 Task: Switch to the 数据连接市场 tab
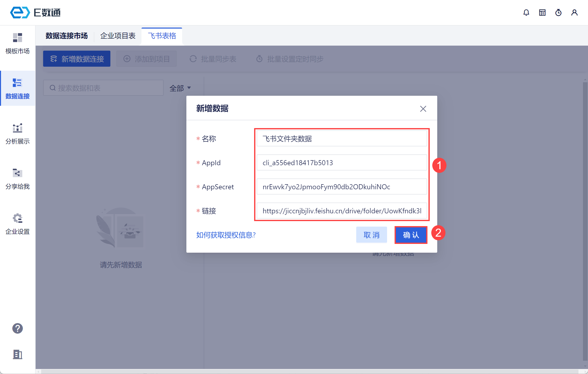pyautogui.click(x=66, y=36)
